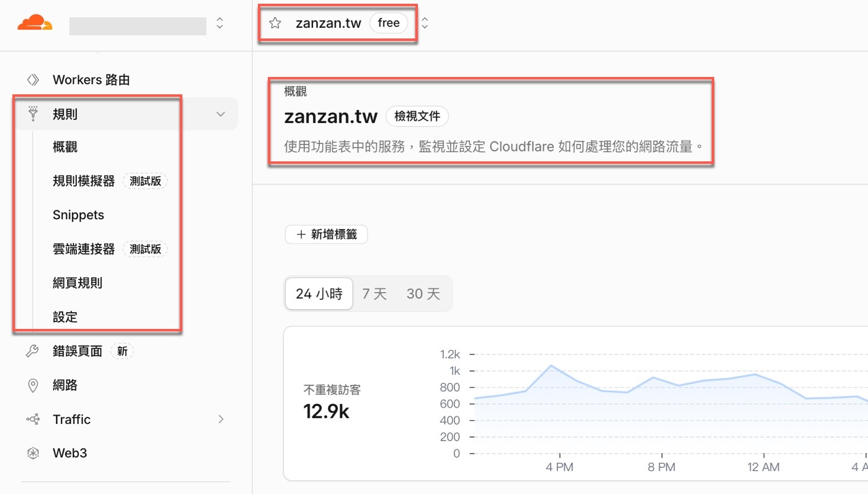The width and height of the screenshot is (868, 494).
Task: Open 網頁規則 in the sidebar
Action: [x=77, y=283]
